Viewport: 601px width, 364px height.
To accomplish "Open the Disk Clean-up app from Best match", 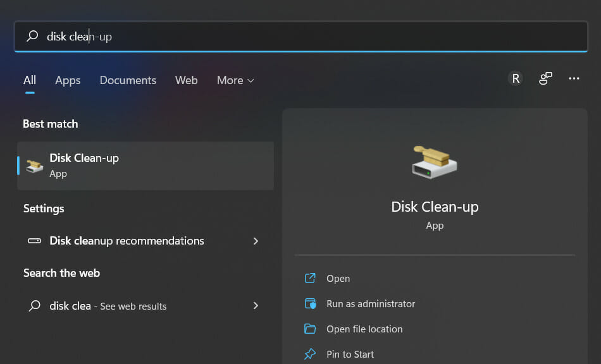I will coord(84,158).
